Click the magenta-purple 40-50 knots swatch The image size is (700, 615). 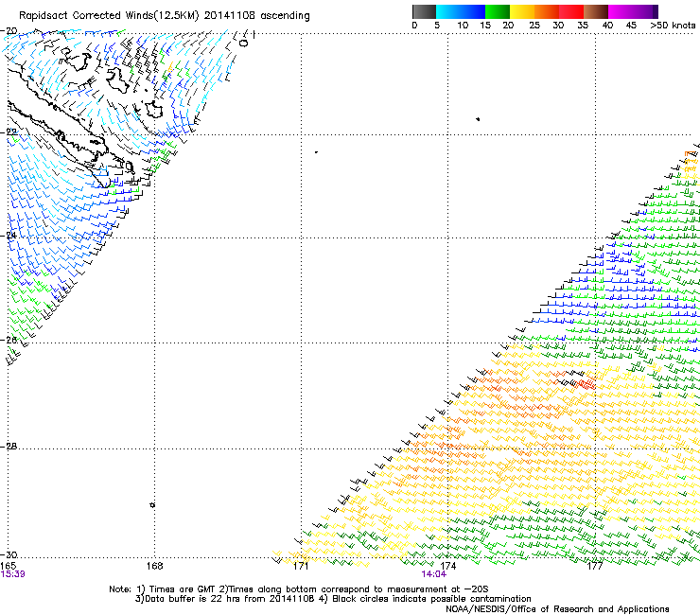pos(633,11)
